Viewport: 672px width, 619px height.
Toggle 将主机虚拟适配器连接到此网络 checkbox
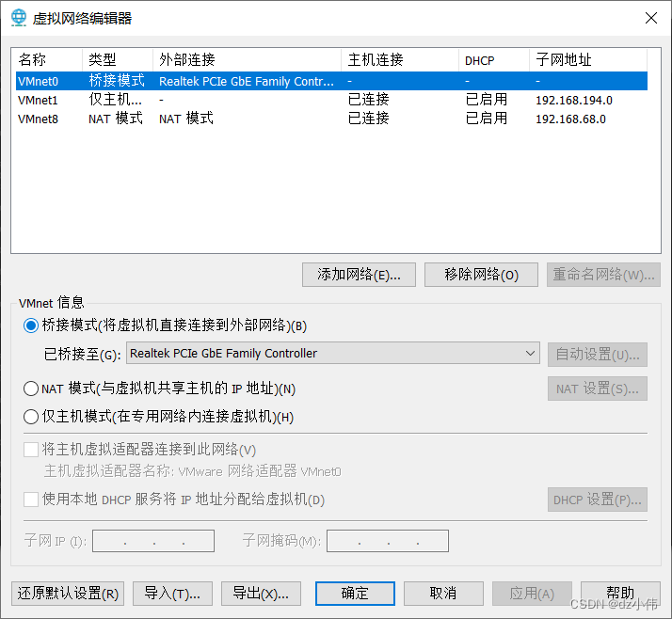(31, 450)
